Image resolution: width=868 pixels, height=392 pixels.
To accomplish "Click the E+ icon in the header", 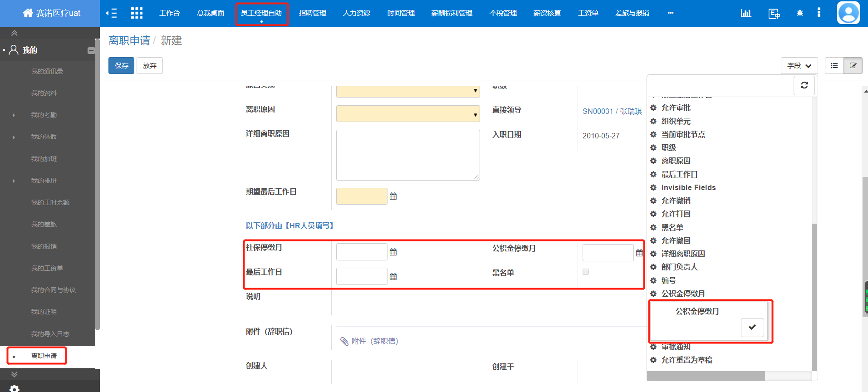I will coord(774,14).
